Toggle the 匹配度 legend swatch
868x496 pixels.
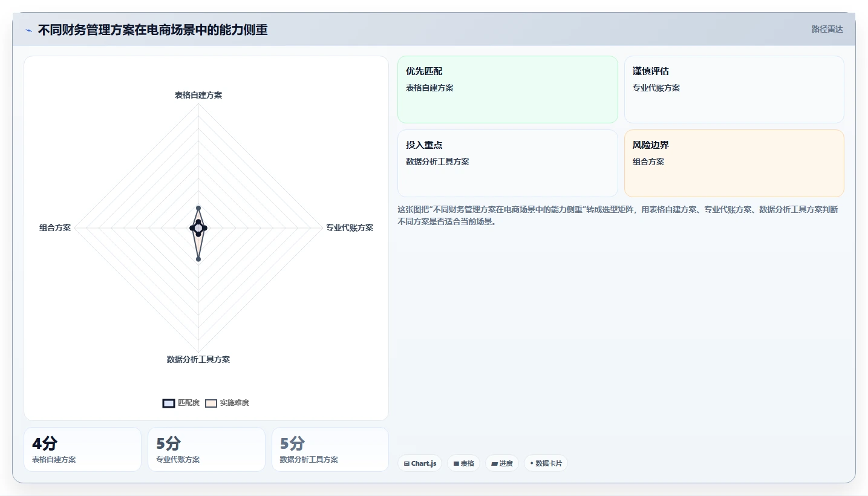tap(169, 403)
